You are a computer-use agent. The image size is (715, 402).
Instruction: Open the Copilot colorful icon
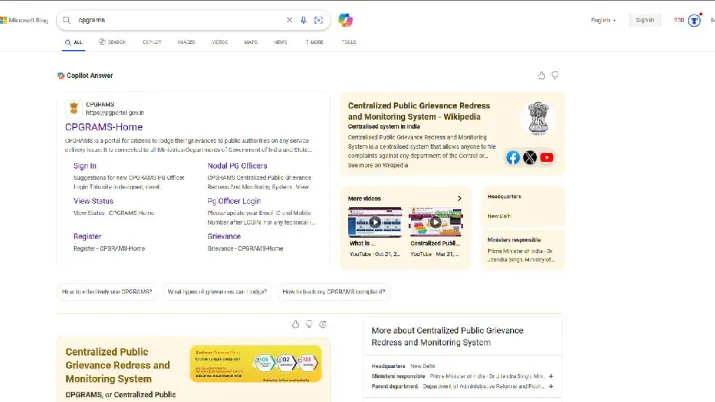[346, 20]
